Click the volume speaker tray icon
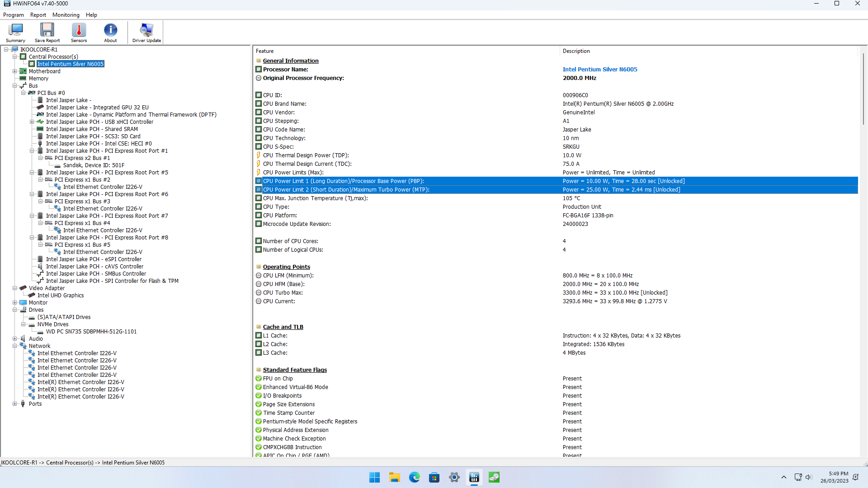The image size is (868, 488). click(809, 477)
